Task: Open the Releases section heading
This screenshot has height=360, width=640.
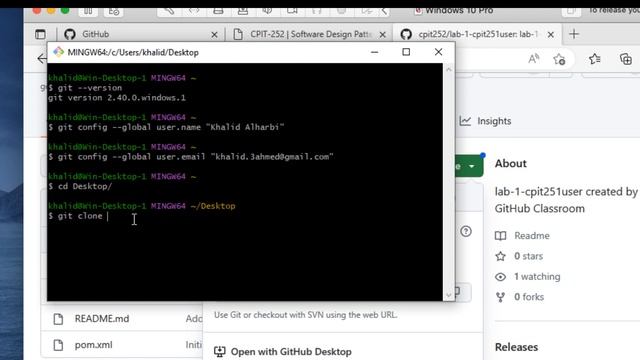Action: tap(516, 347)
